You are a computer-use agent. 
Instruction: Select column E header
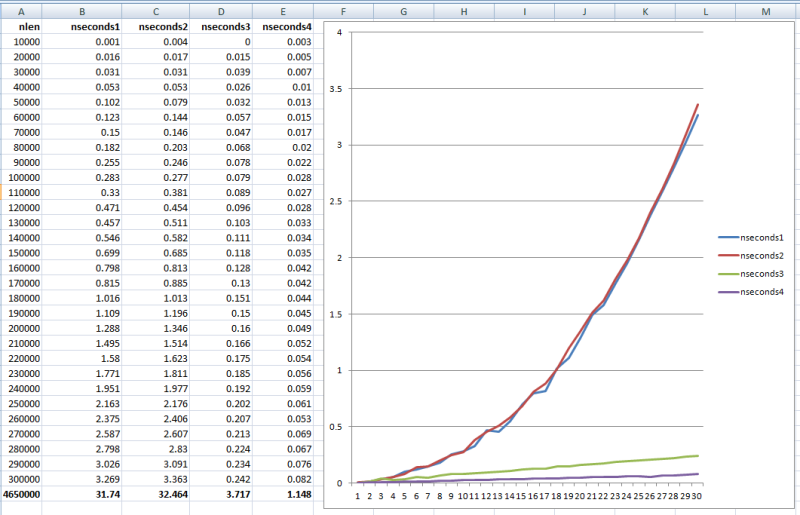pos(283,11)
